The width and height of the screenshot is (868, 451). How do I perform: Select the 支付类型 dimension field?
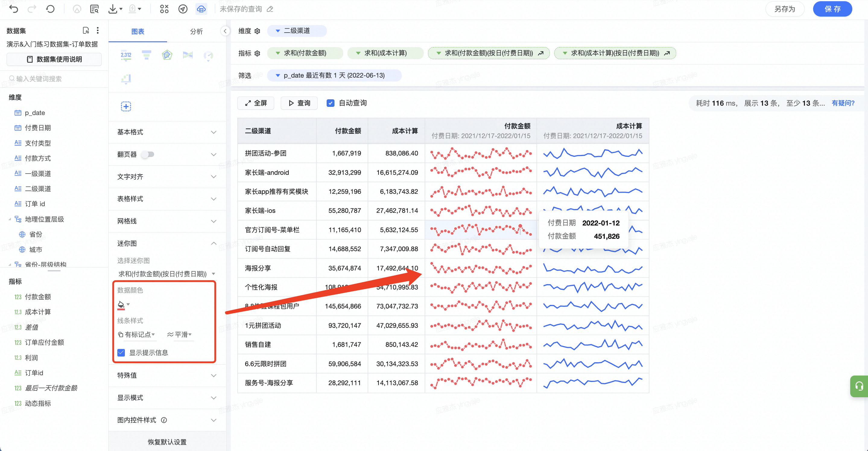38,143
